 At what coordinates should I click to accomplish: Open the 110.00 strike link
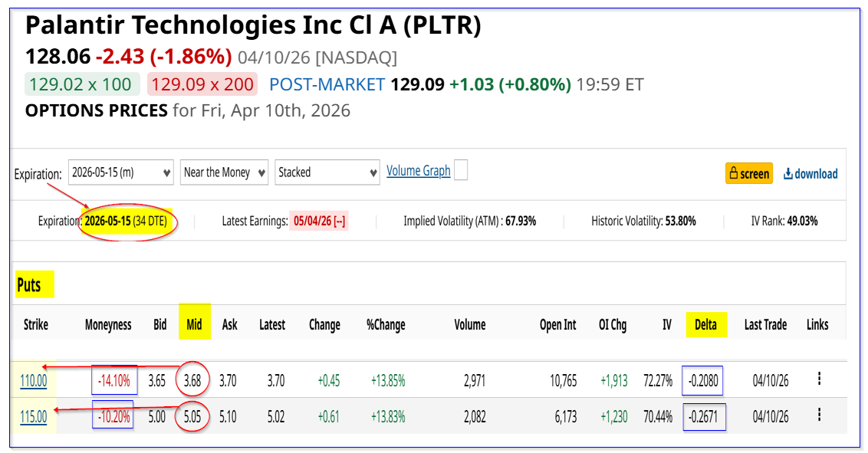point(33,380)
